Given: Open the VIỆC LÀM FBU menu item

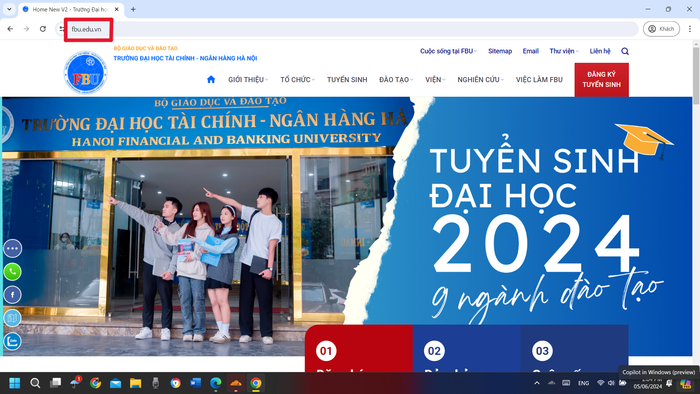Looking at the screenshot, I should [x=539, y=79].
